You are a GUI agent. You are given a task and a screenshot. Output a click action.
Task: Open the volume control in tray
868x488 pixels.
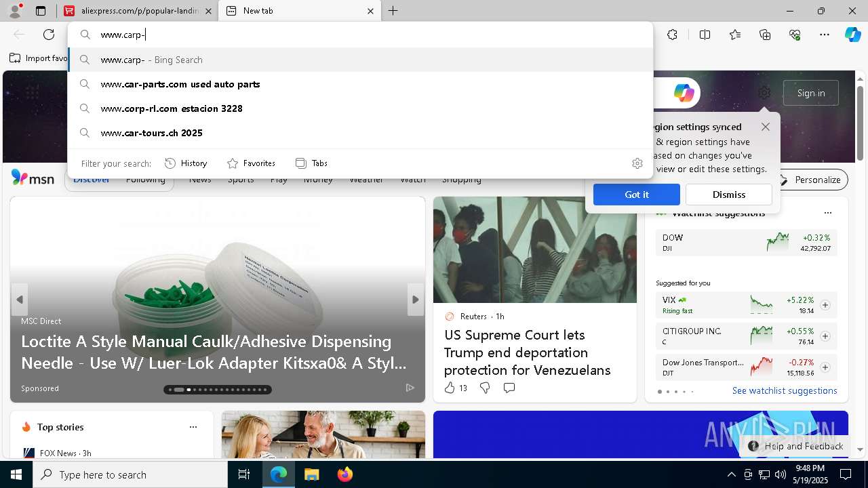tap(781, 474)
